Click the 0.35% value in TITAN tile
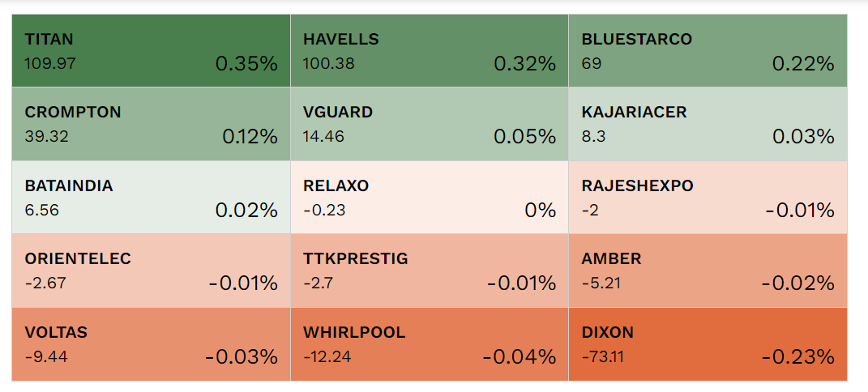868x392 pixels. 246,63
